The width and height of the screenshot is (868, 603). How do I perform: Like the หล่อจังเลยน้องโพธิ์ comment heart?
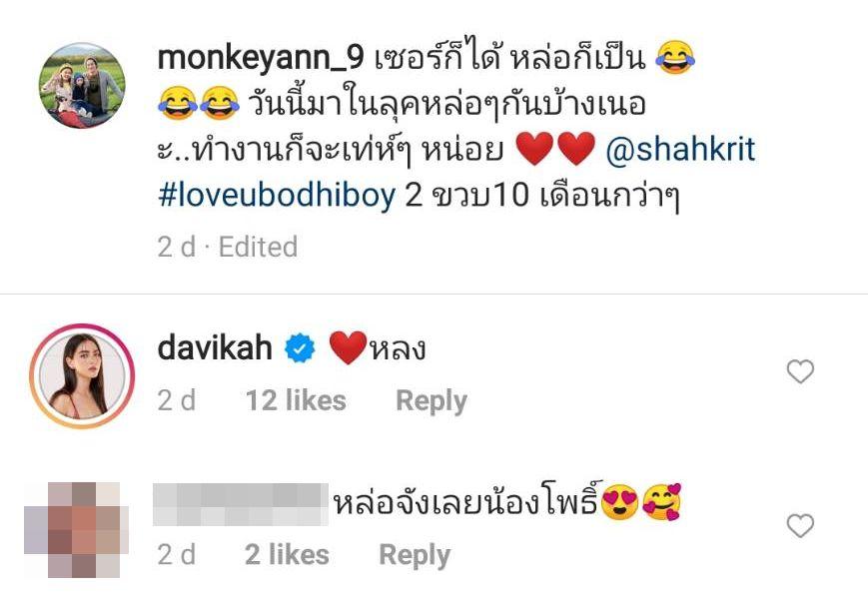pos(800,525)
